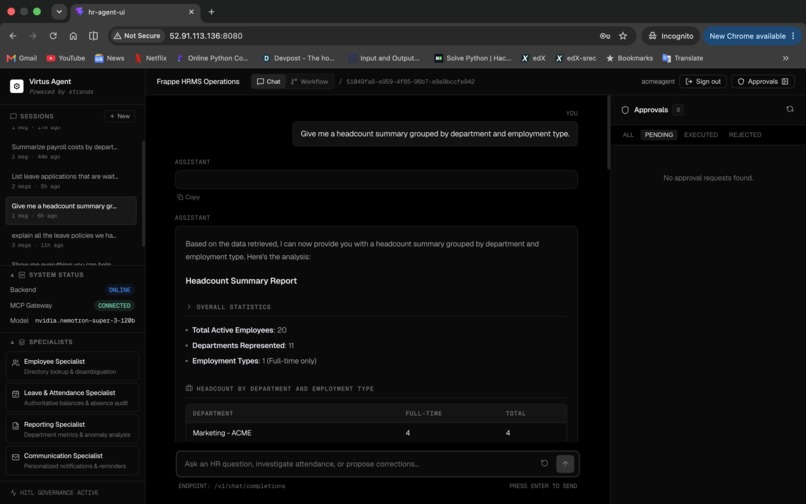Copy the first assistant message
The height and width of the screenshot is (504, 806).
(x=188, y=197)
